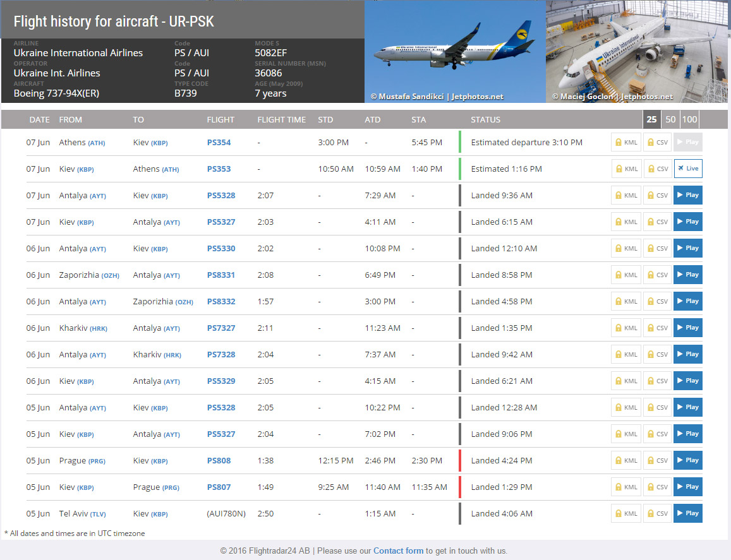
Task: Download CSV for AUI780N flight
Action: coord(657,513)
